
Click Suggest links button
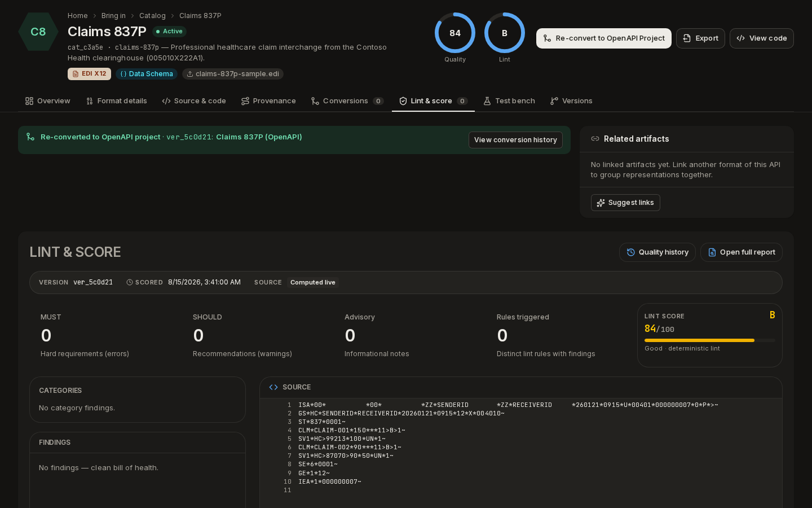tap(625, 203)
